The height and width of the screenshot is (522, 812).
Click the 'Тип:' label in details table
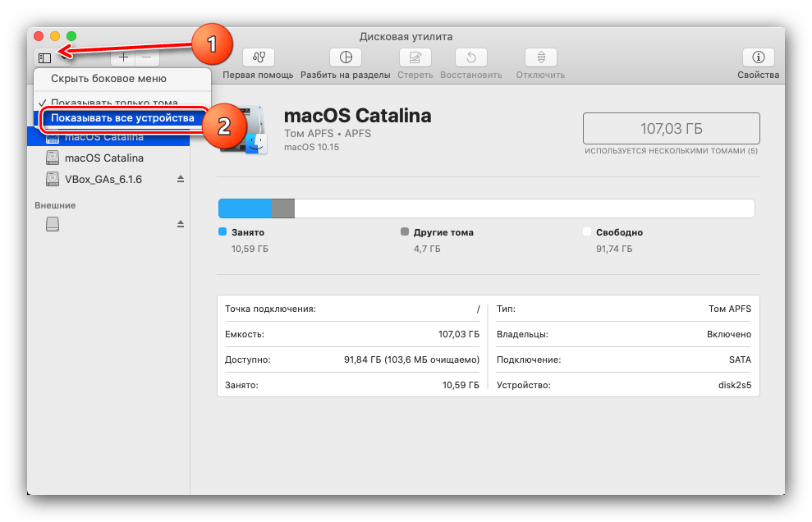pos(506,309)
